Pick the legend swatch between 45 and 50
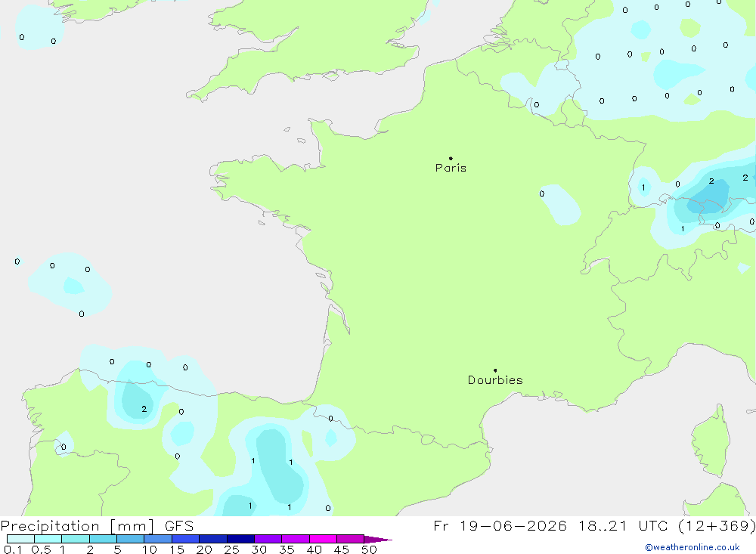The image size is (756, 554). point(351,539)
